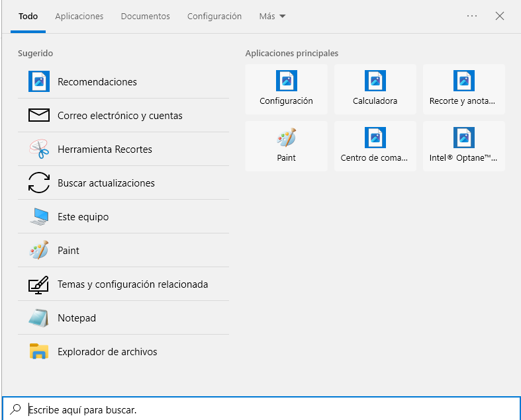This screenshot has height=420, width=521.
Task: Select the Configuración filter tab
Action: click(214, 17)
